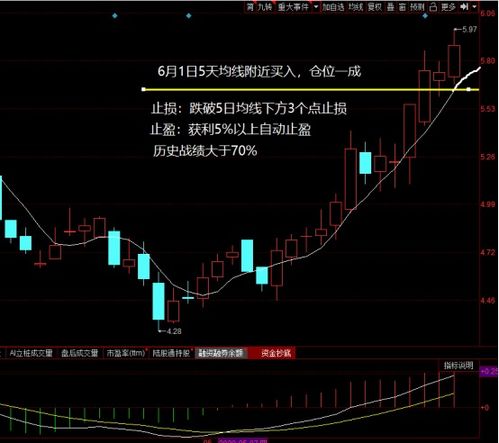This screenshot has height=443, width=499.
Task: Click the second blue diamond event marker
Action: click(189, 16)
